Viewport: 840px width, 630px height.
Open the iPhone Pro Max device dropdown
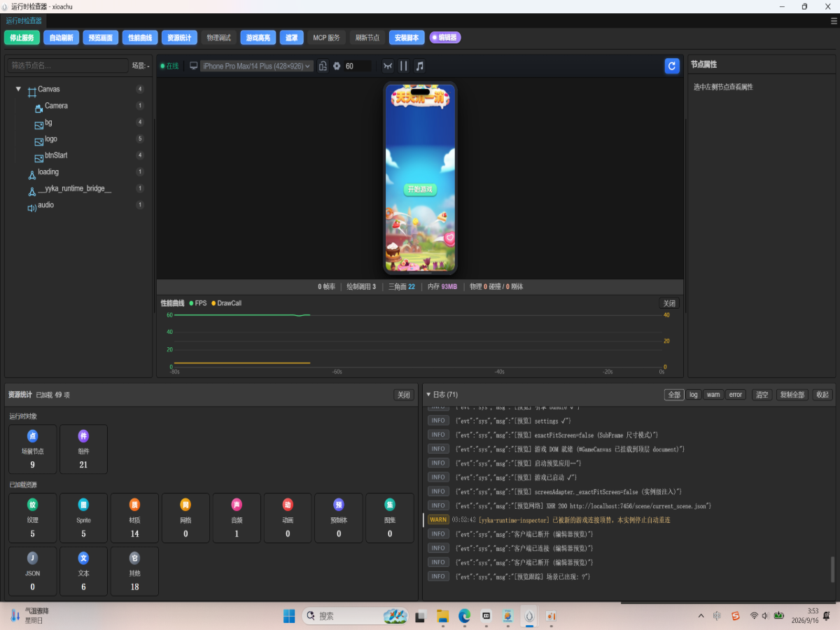pyautogui.click(x=257, y=66)
